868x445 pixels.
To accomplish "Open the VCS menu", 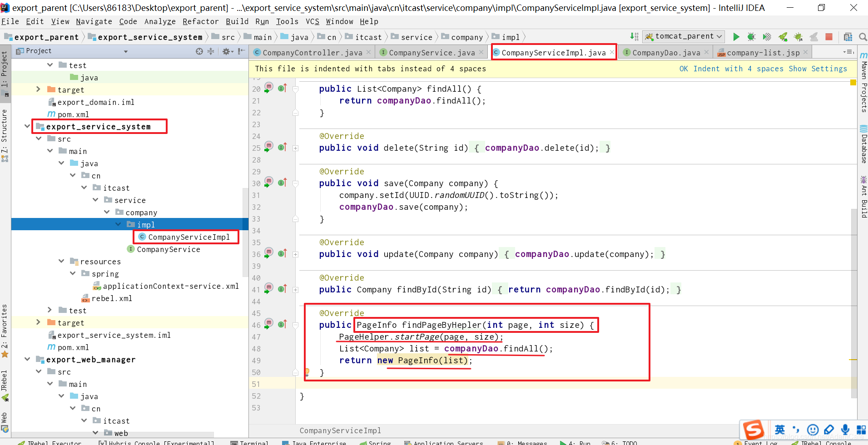I will click(312, 21).
